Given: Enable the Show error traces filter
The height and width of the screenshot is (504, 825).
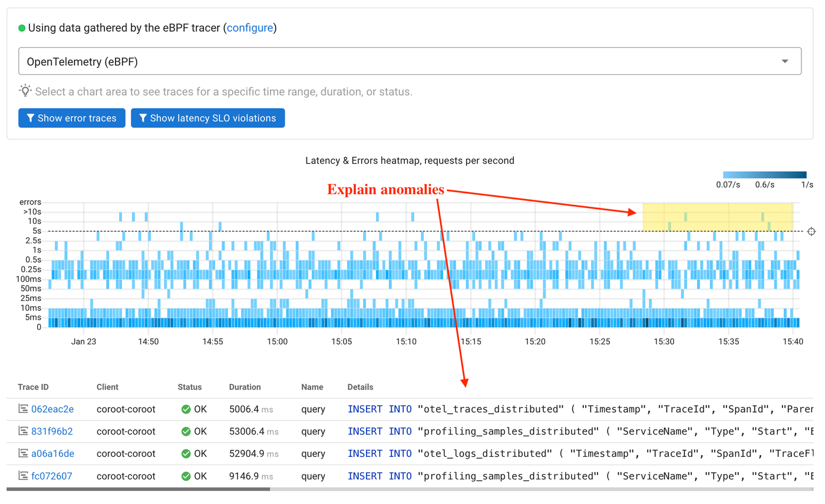Looking at the screenshot, I should pyautogui.click(x=71, y=118).
